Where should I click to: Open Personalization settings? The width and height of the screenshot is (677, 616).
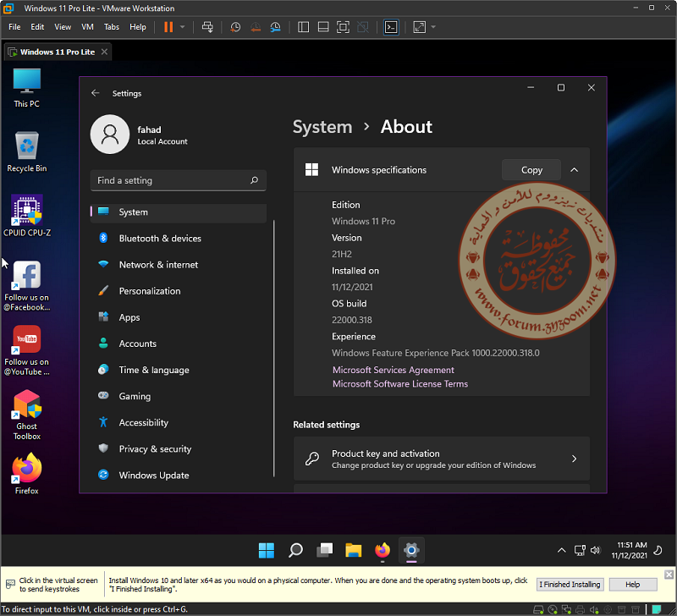[x=178, y=291]
